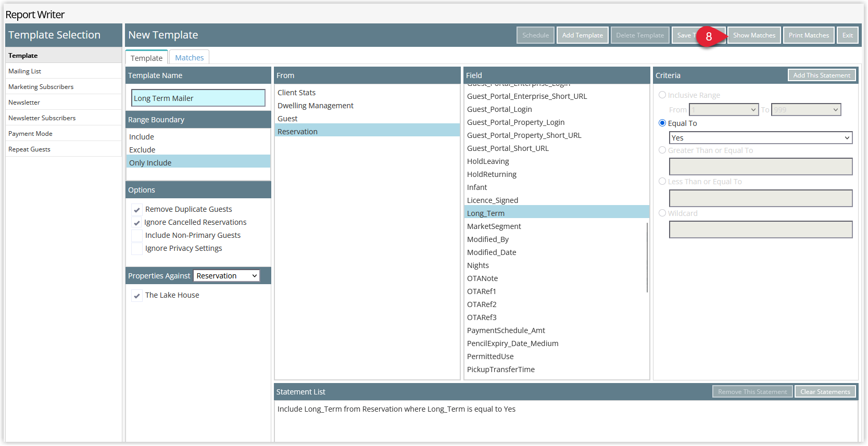The image size is (868, 446).
Task: Switch to the Template tab
Action: point(146,58)
